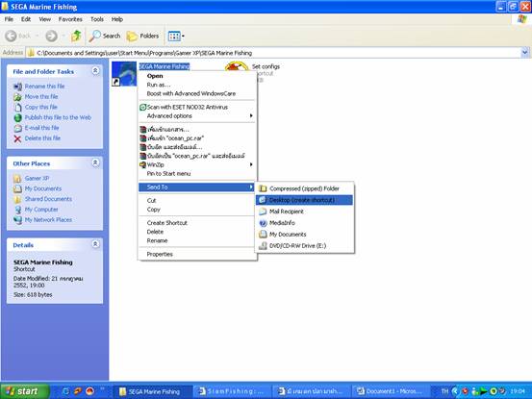This screenshot has height=399, width=532.
Task: Click the Windows start button
Action: point(24,391)
